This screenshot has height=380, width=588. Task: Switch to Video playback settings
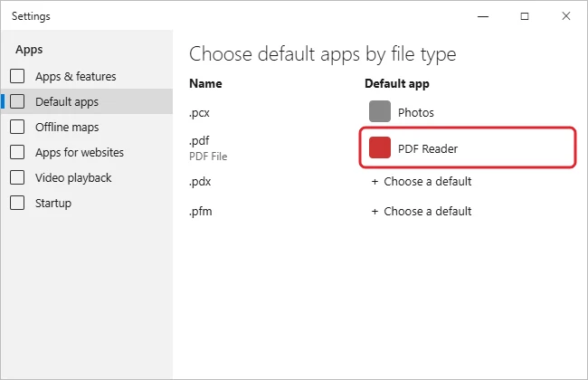point(87,177)
